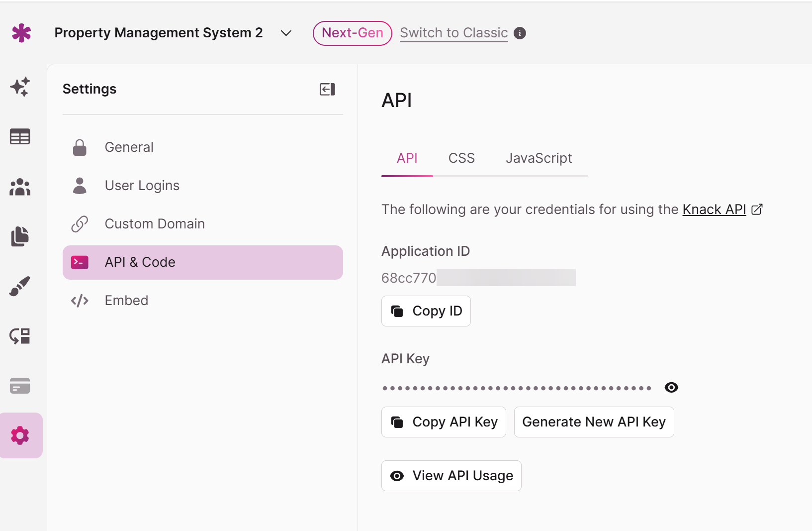812x531 pixels.
Task: Click the Settings gear sidebar icon
Action: coord(20,435)
